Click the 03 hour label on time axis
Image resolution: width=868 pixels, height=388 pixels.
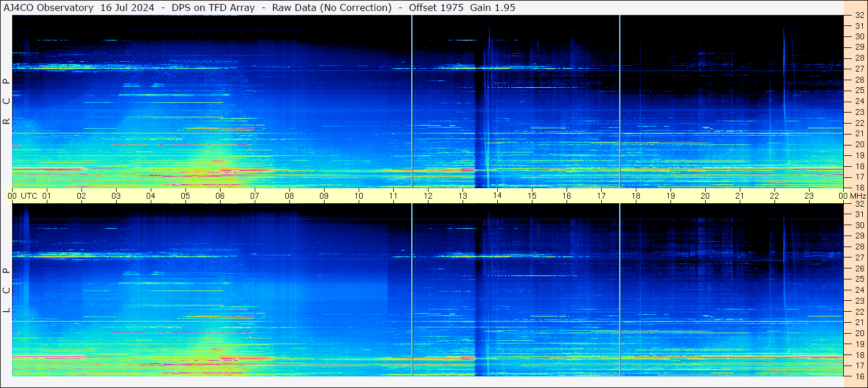click(116, 196)
